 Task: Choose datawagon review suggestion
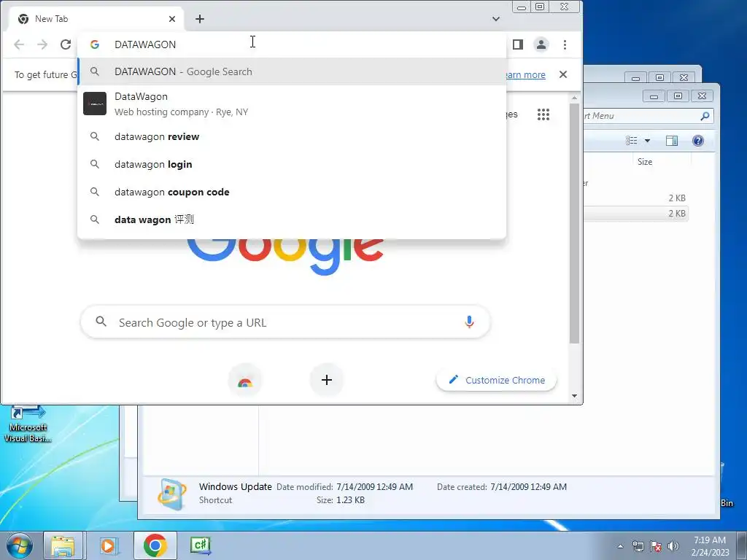tap(292, 136)
